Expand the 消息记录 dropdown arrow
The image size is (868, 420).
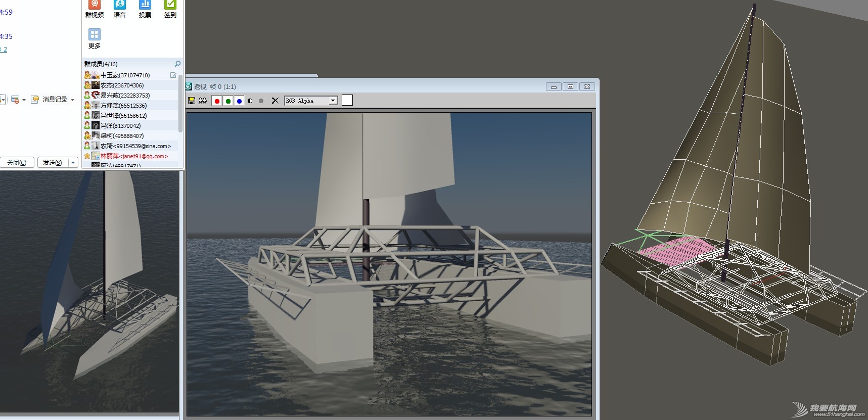[x=73, y=100]
